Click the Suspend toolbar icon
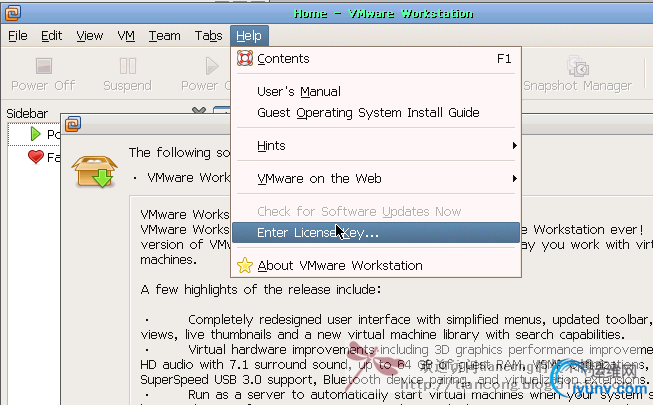Screen dimensions: 653x405 click(127, 66)
